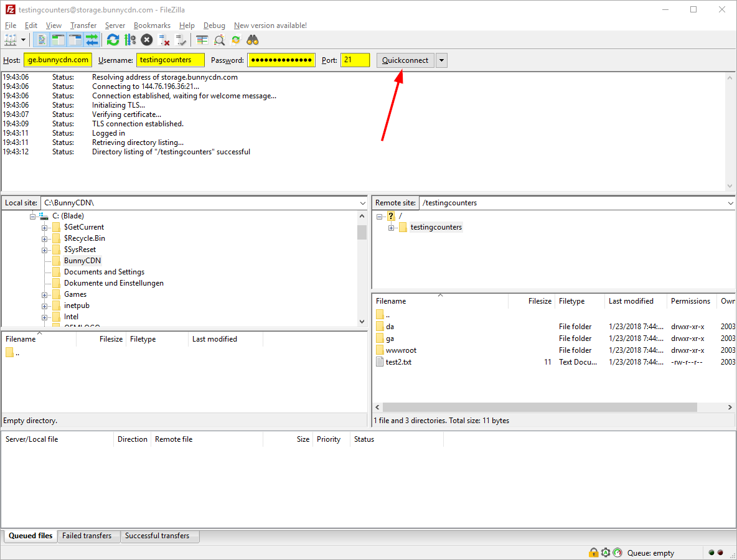The image size is (737, 560).
Task: Reconnect to the last server
Action: tap(181, 40)
